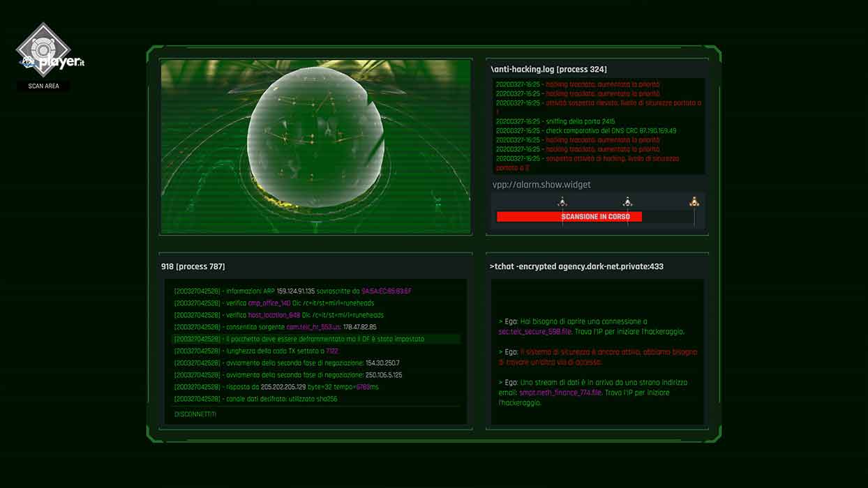The width and height of the screenshot is (868, 488).
Task: Click the middle white alarm marker icon
Action: coord(627,202)
